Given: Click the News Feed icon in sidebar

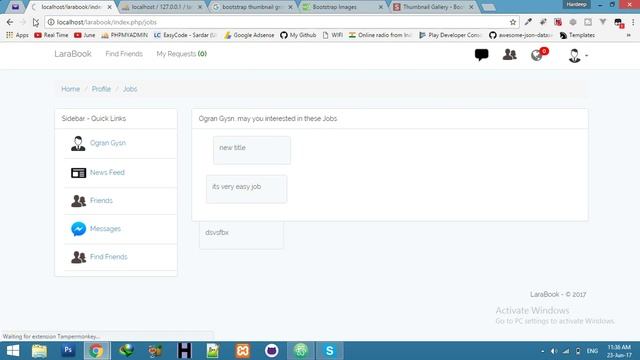Looking at the screenshot, I should [x=78, y=173].
